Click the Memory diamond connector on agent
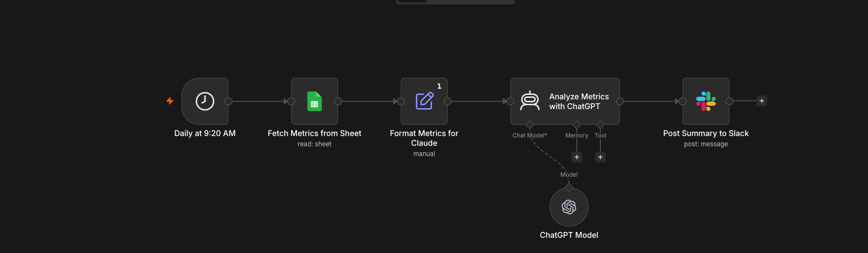This screenshot has width=868, height=253. pos(577,125)
